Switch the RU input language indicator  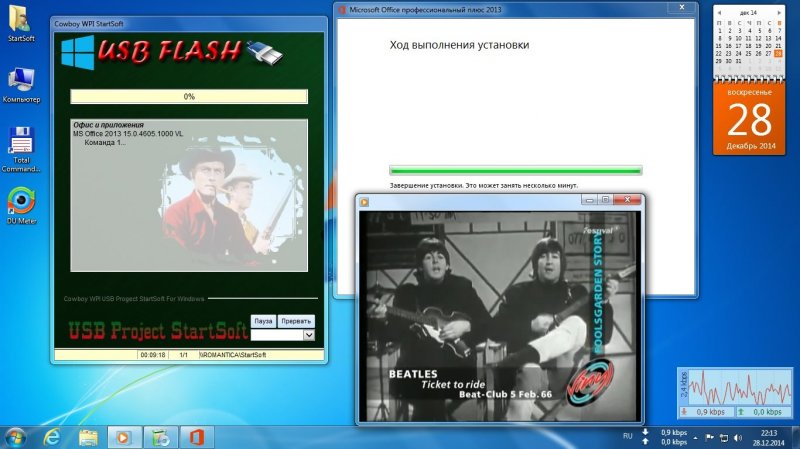pos(628,436)
